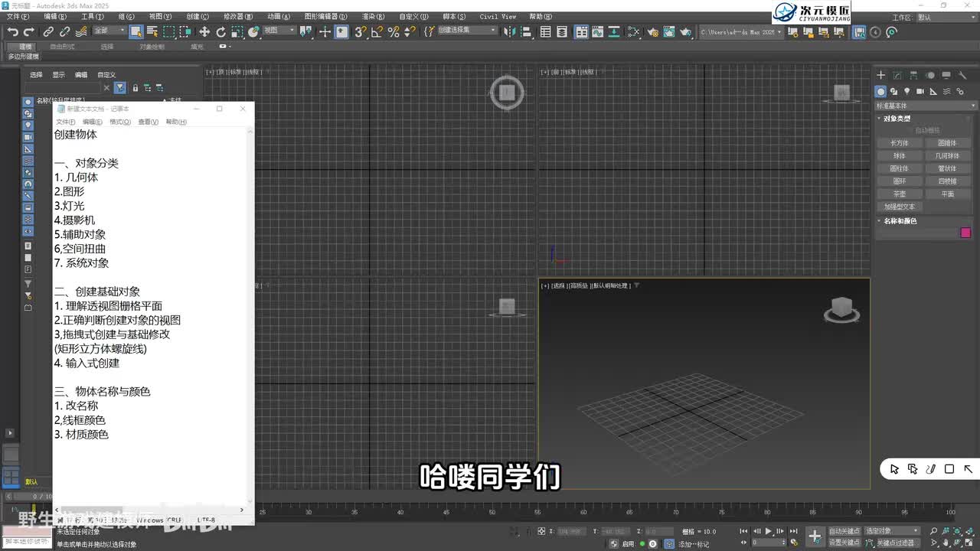The width and height of the screenshot is (980, 551).
Task: Open the reference coordinate system 视图 dropdown
Action: (x=279, y=31)
